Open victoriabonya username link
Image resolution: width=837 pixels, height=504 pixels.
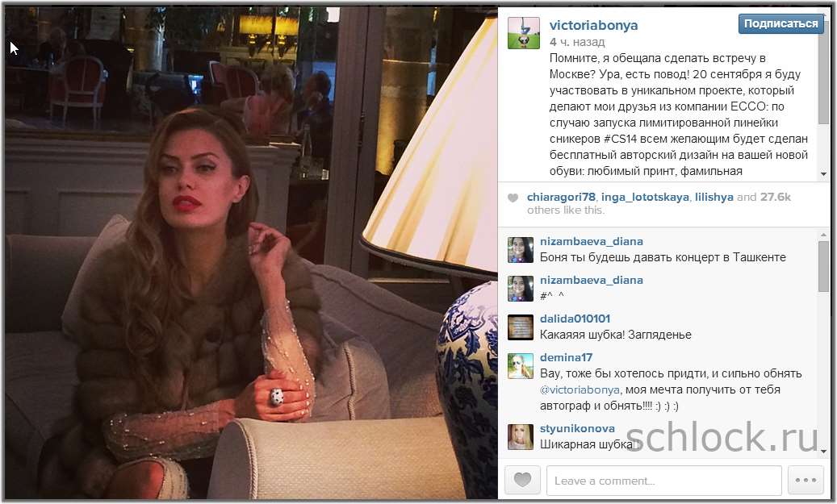[x=593, y=25]
